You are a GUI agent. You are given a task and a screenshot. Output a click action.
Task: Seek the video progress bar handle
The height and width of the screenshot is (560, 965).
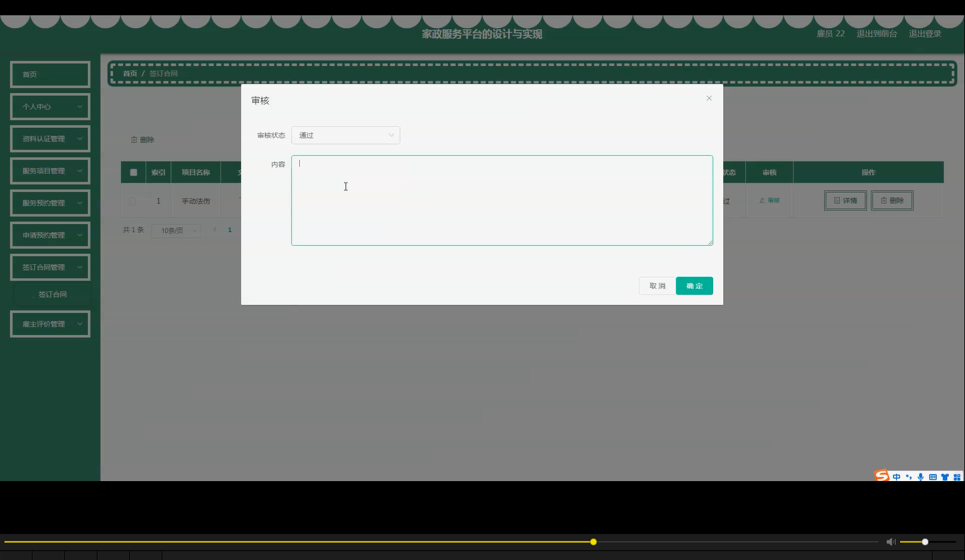(x=593, y=542)
